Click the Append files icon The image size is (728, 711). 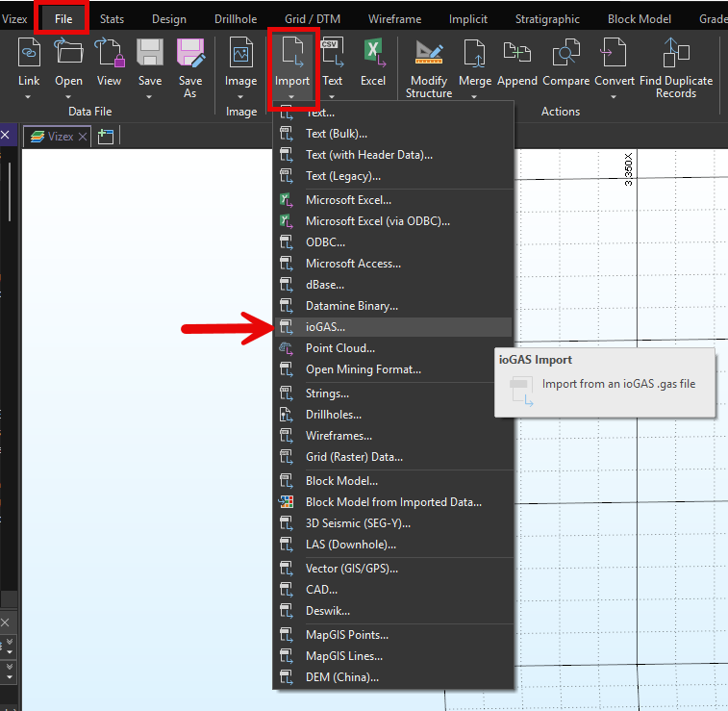pyautogui.click(x=517, y=54)
